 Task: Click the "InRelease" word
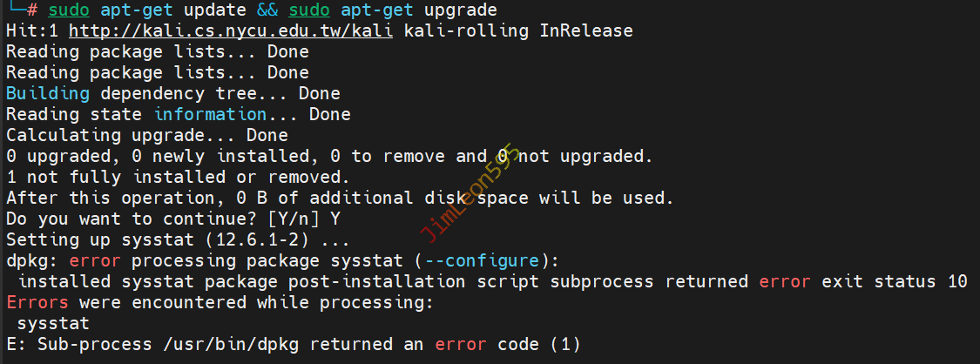pos(586,30)
